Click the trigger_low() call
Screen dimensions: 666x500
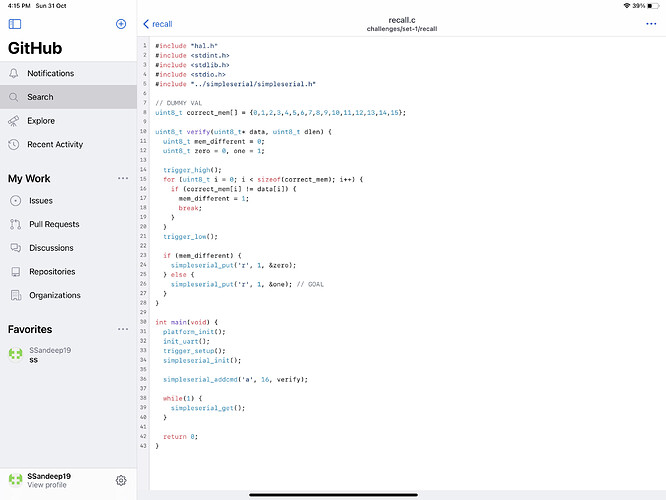190,237
